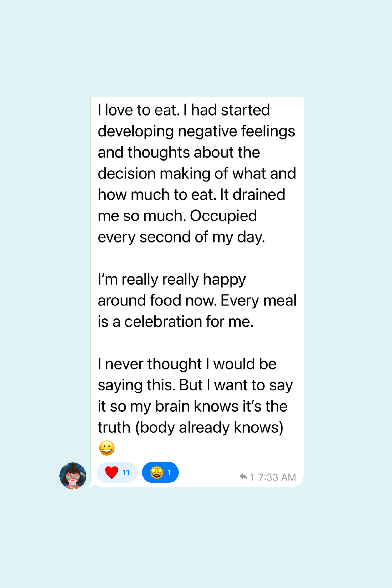Click the "every second of my day" line
The image size is (392, 588).
point(181,237)
